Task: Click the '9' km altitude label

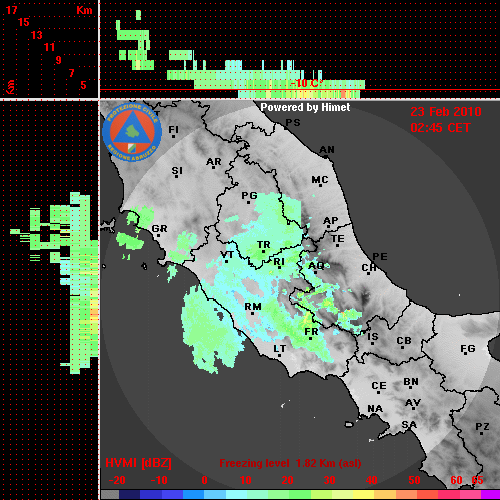Action: 59,60
